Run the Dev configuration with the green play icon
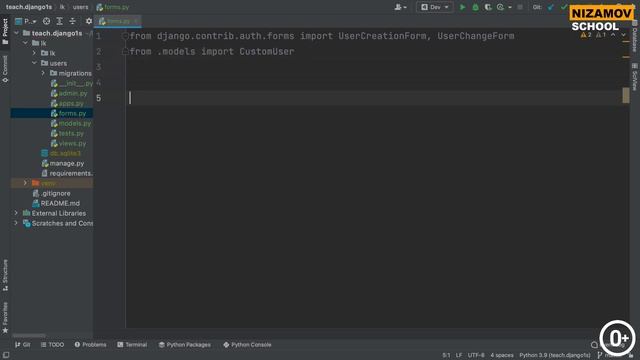The image size is (640, 360). pos(462,7)
